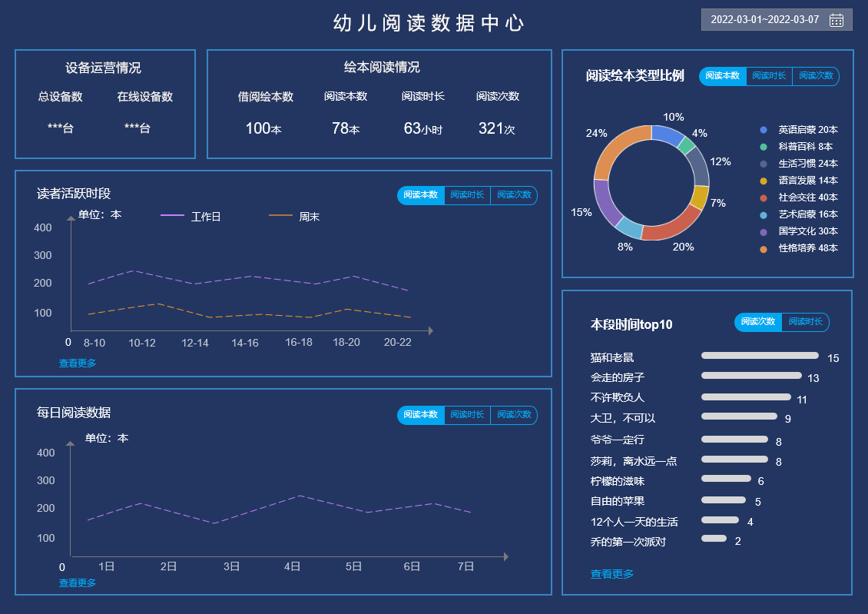Click the 国学文化 legend color dot
The image size is (868, 614).
[763, 231]
